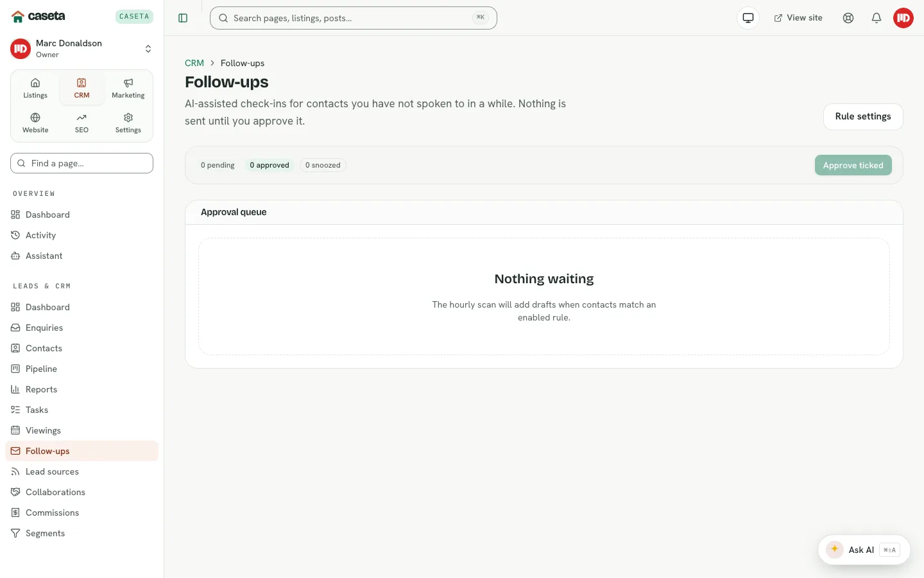Open the Marketing section
The width and height of the screenshot is (924, 578).
(128, 88)
